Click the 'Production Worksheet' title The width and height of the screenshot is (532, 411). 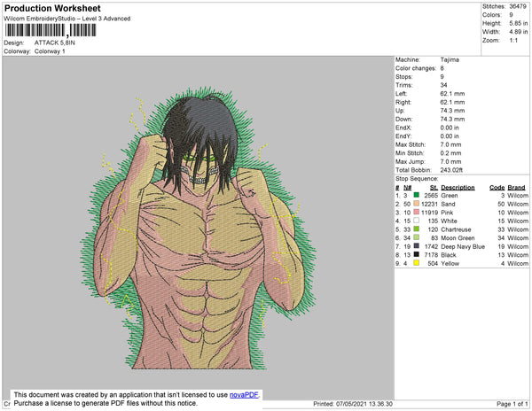(52, 9)
